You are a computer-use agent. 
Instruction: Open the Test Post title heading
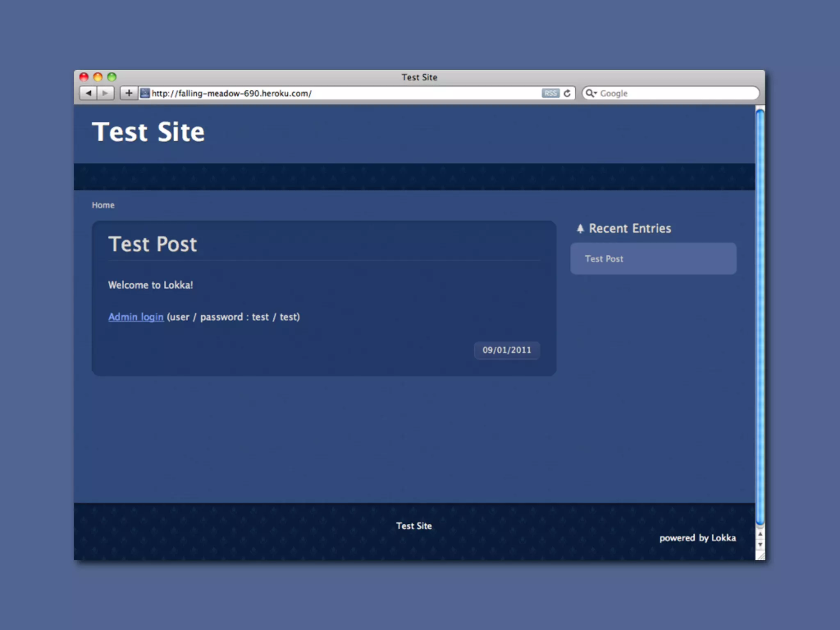[153, 244]
